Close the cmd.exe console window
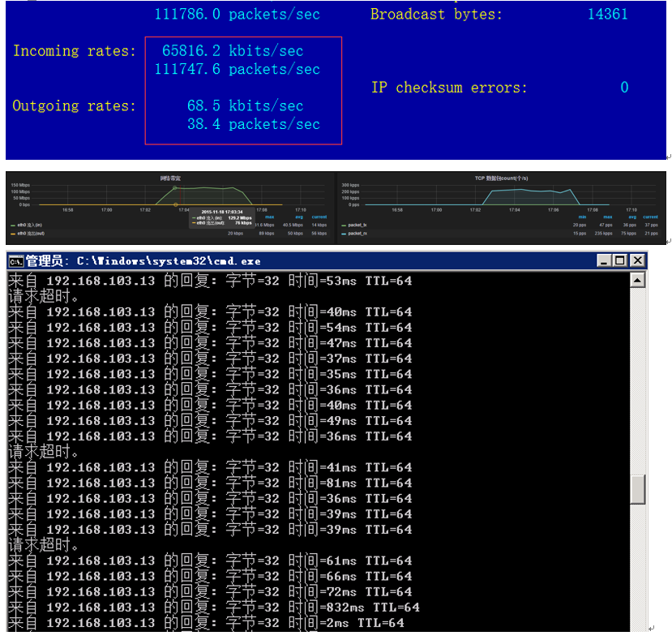The width and height of the screenshot is (672, 640). [x=637, y=261]
